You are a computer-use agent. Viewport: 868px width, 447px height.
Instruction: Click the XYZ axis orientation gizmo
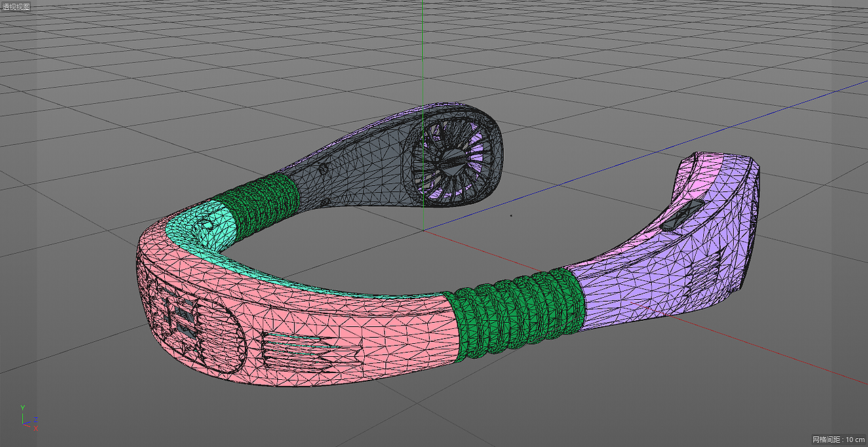click(x=28, y=417)
